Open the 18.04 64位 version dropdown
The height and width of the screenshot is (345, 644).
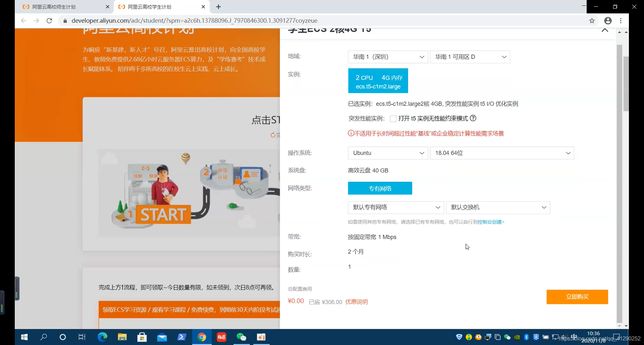502,153
